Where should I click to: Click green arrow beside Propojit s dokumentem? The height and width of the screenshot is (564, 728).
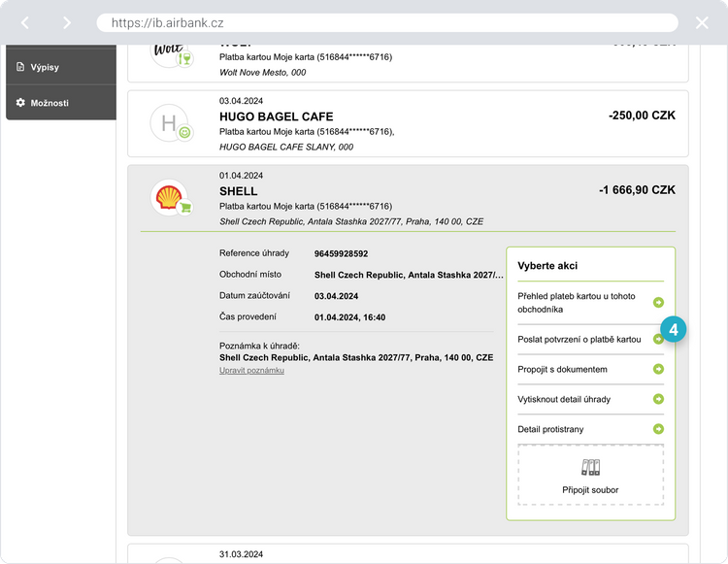658,369
